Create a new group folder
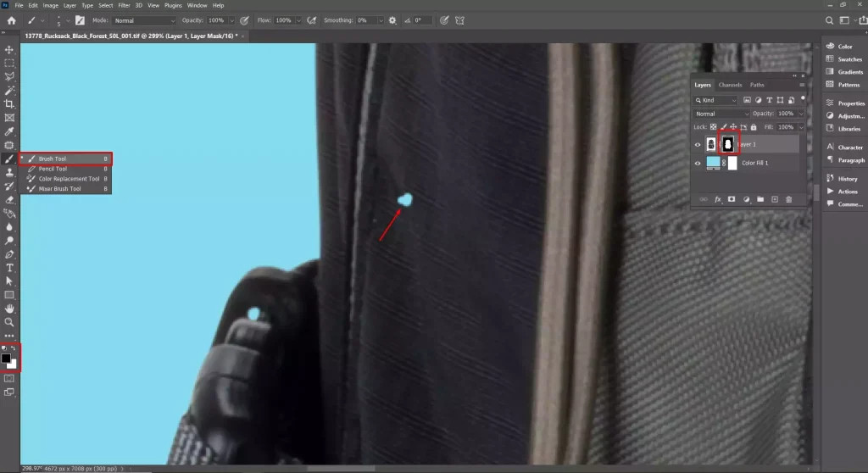Viewport: 868px width, 473px height. [x=760, y=199]
